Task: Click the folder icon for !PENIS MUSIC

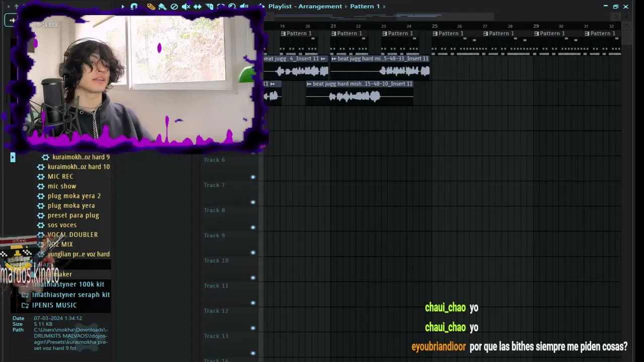Action: point(25,305)
